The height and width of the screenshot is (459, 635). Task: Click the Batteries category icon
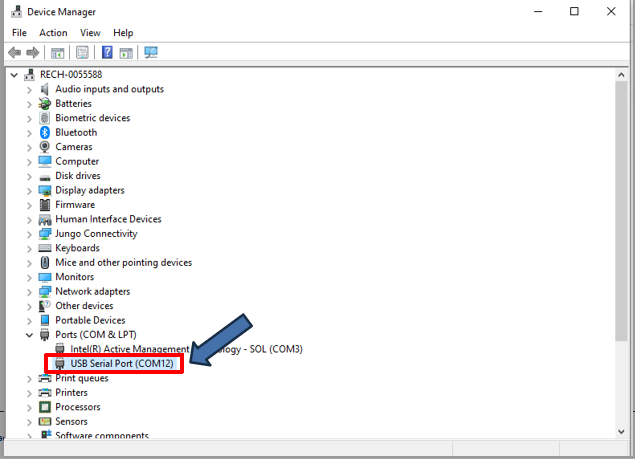click(x=45, y=103)
